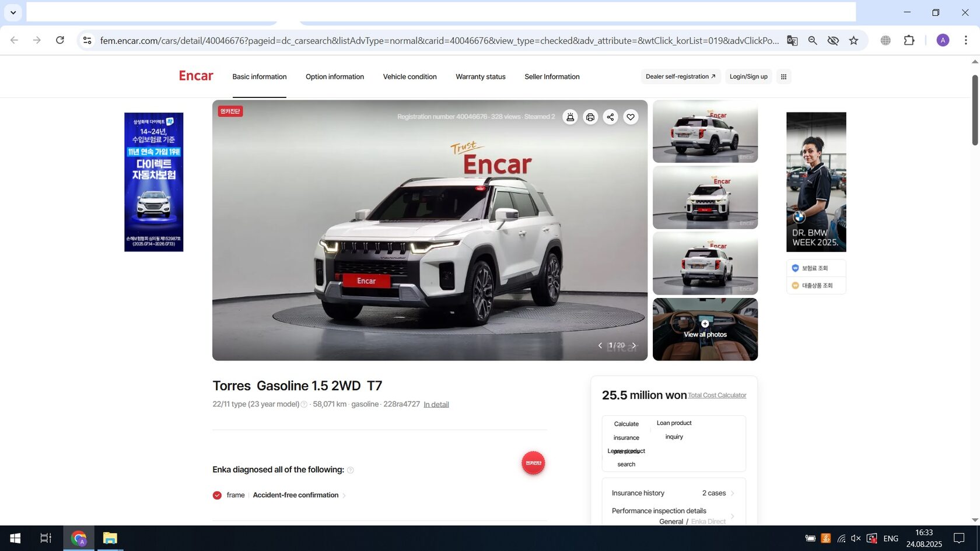Click the Encar logo in the header

pyautogui.click(x=196, y=76)
